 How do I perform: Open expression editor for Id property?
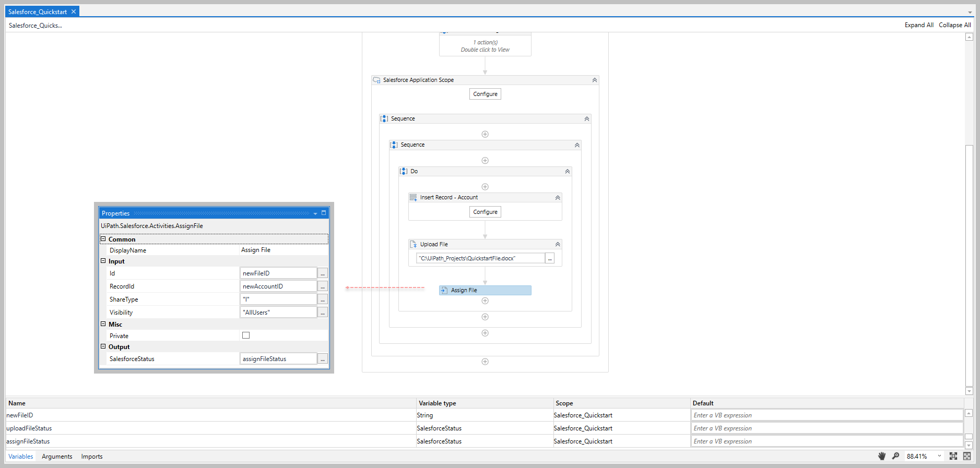click(323, 273)
